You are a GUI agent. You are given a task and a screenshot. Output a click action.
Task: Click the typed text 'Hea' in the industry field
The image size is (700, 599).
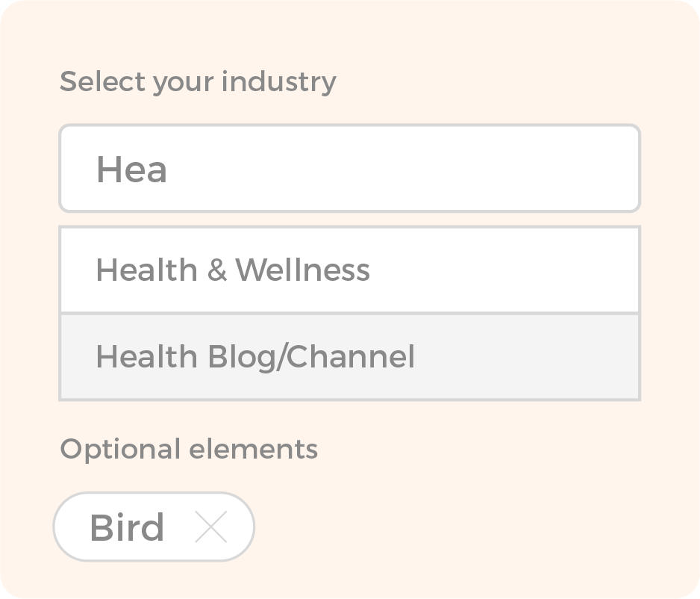point(131,170)
